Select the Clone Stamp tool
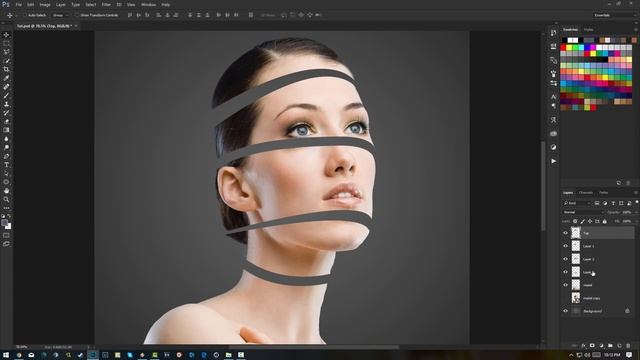Screen dimensions: 640x360 [x=6, y=104]
